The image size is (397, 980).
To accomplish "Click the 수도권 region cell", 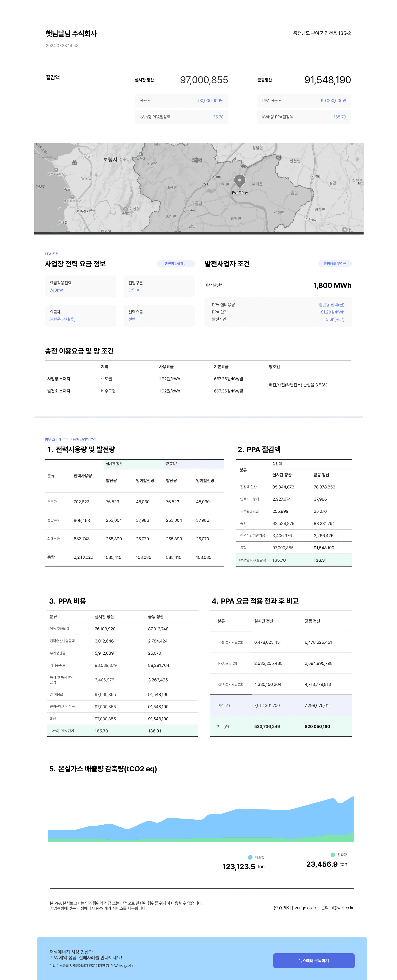I will (106, 379).
